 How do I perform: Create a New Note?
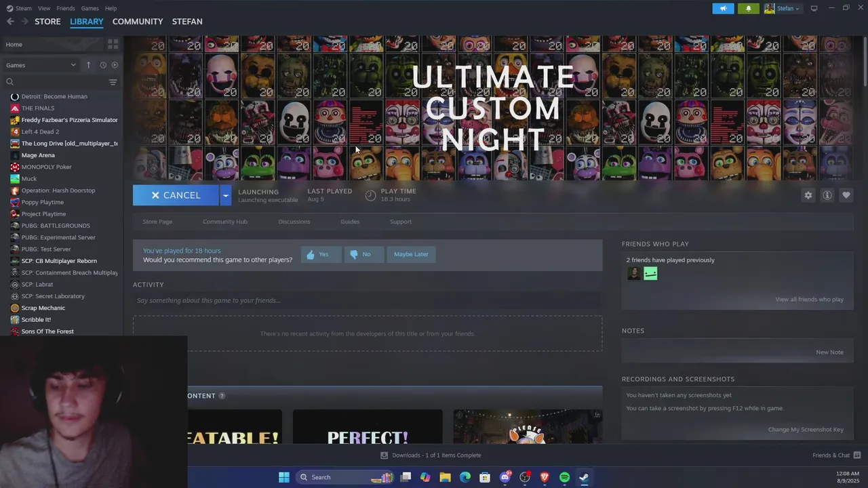click(x=829, y=352)
